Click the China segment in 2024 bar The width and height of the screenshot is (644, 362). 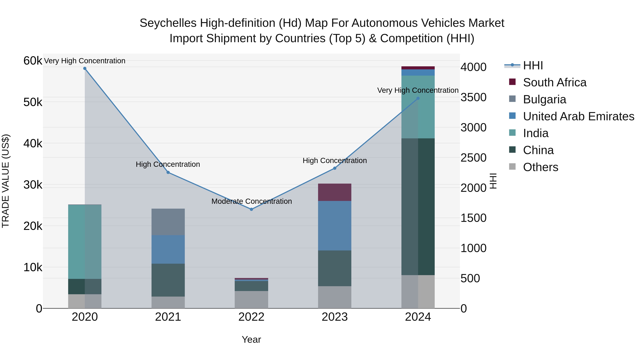418,207
